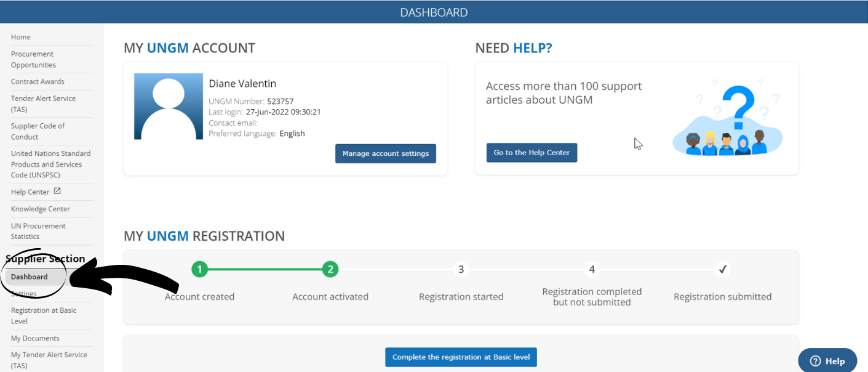Open UN Procurement Statistics
The width and height of the screenshot is (868, 372).
tap(38, 231)
